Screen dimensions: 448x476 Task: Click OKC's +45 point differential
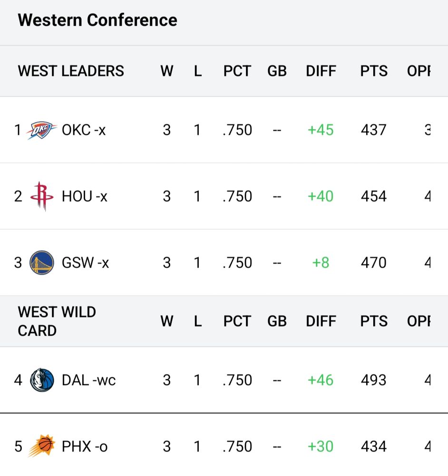(x=321, y=130)
